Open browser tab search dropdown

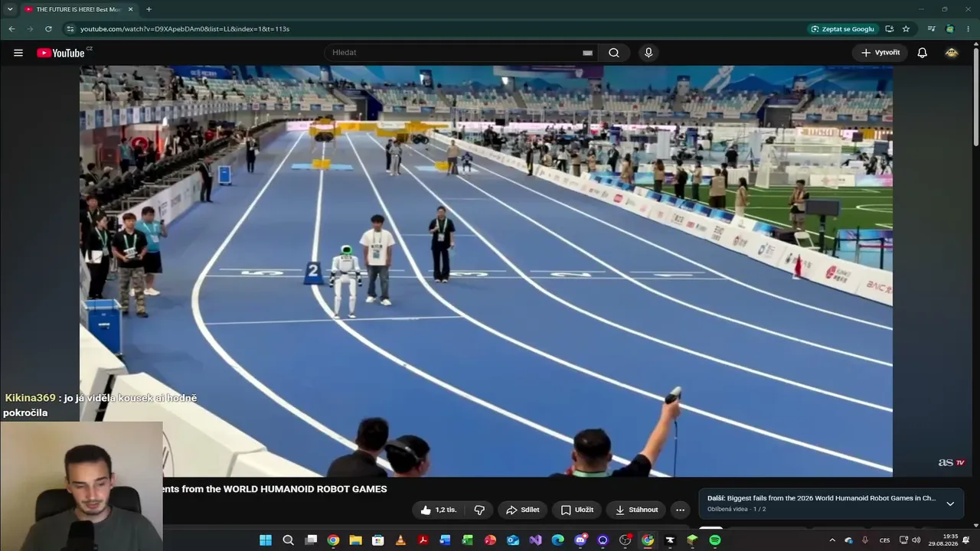pos(10,9)
